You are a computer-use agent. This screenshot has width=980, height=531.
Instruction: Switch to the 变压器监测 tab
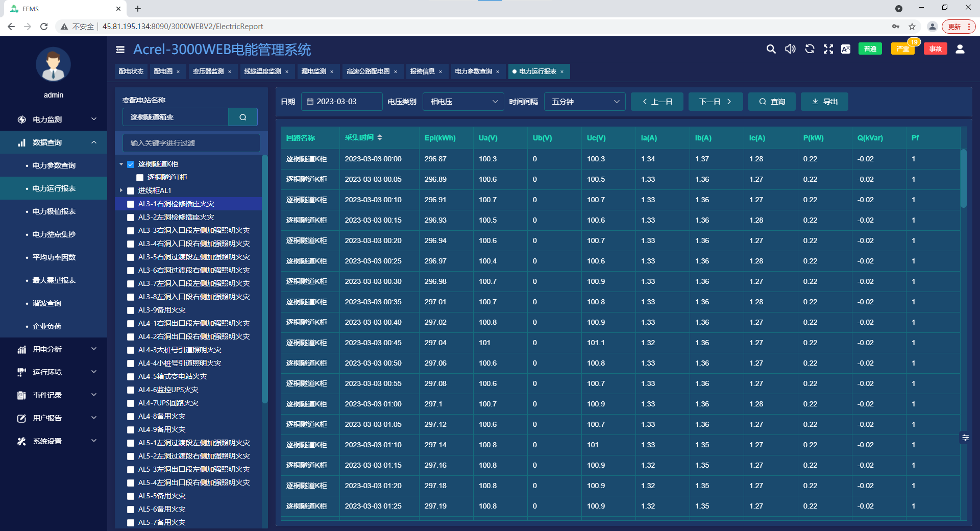[x=208, y=71]
